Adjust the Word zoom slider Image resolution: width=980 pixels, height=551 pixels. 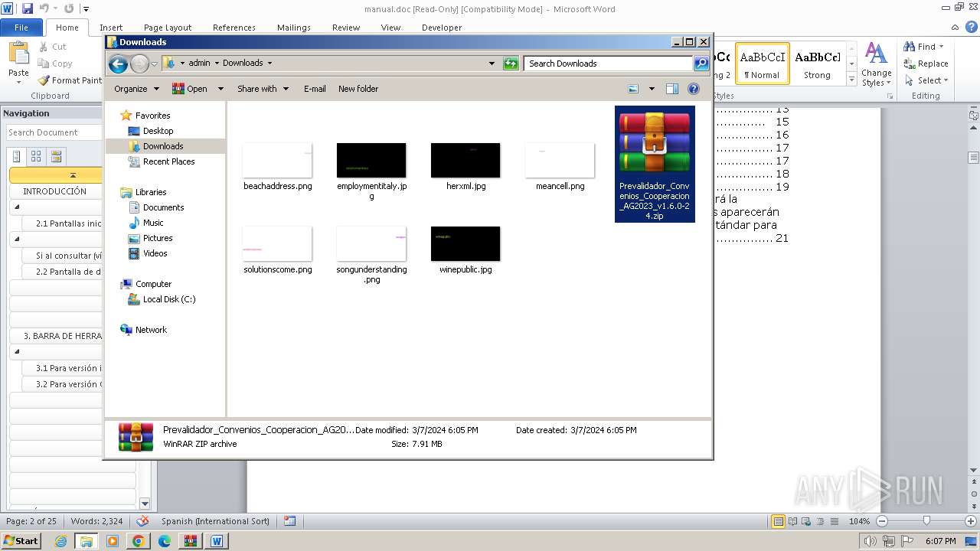click(926, 521)
